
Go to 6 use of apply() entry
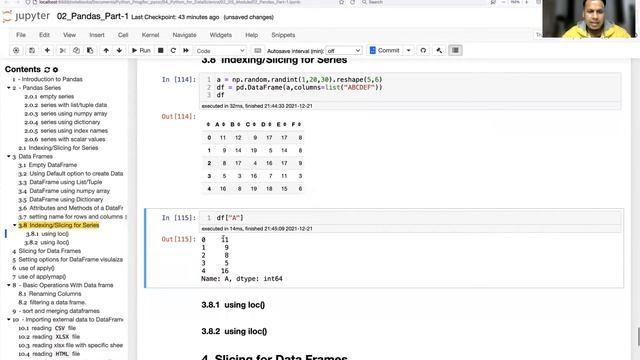(x=33, y=268)
